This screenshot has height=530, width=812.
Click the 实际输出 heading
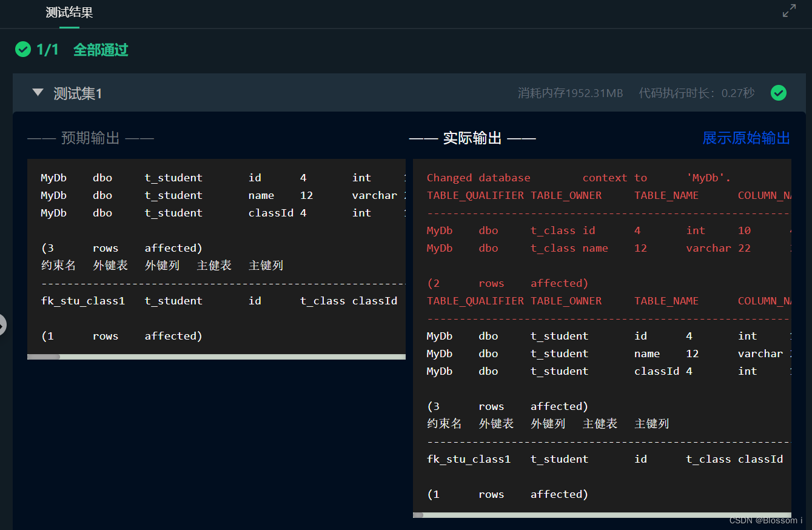[472, 138]
